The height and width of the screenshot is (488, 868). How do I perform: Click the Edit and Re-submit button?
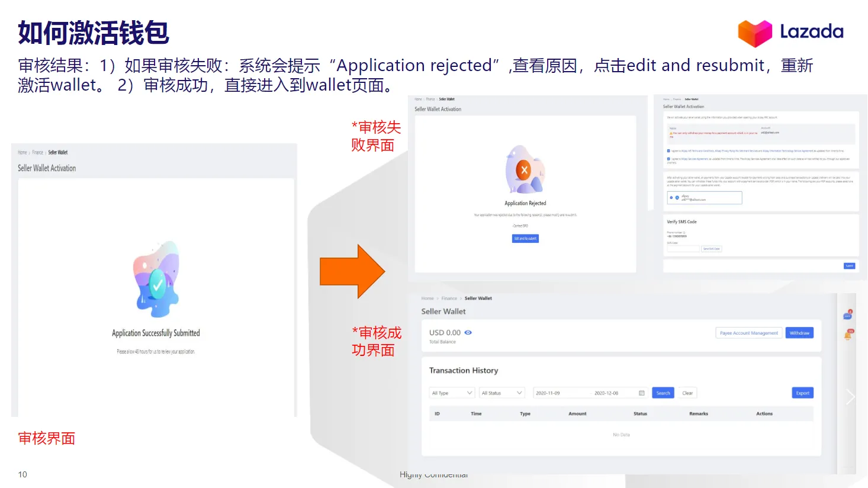point(525,238)
